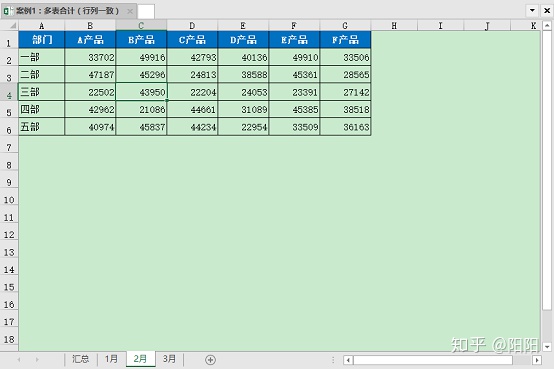Switch to the 3月 sheet tab
554x369 pixels.
pos(169,359)
